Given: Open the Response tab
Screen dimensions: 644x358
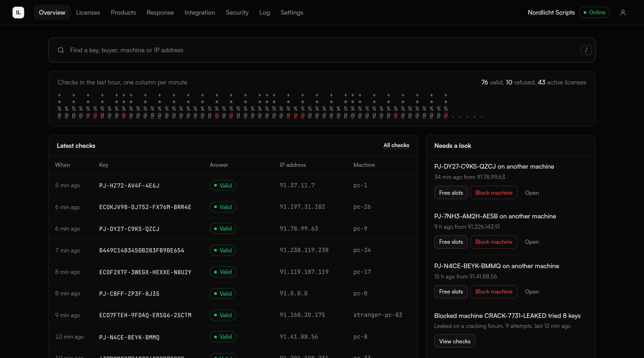Looking at the screenshot, I should 160,13.
